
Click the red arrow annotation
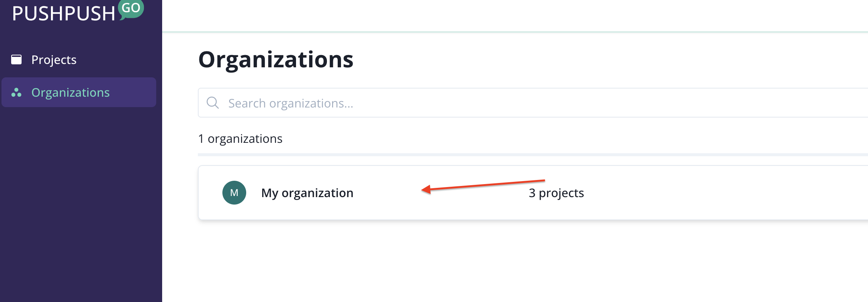[x=483, y=185]
